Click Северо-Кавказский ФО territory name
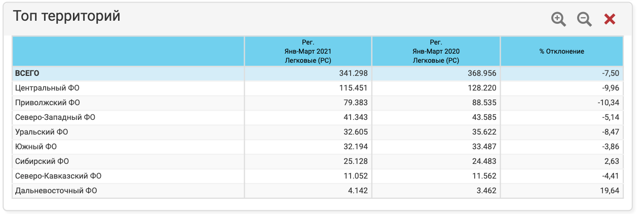The image size is (644, 214). pyautogui.click(x=58, y=176)
